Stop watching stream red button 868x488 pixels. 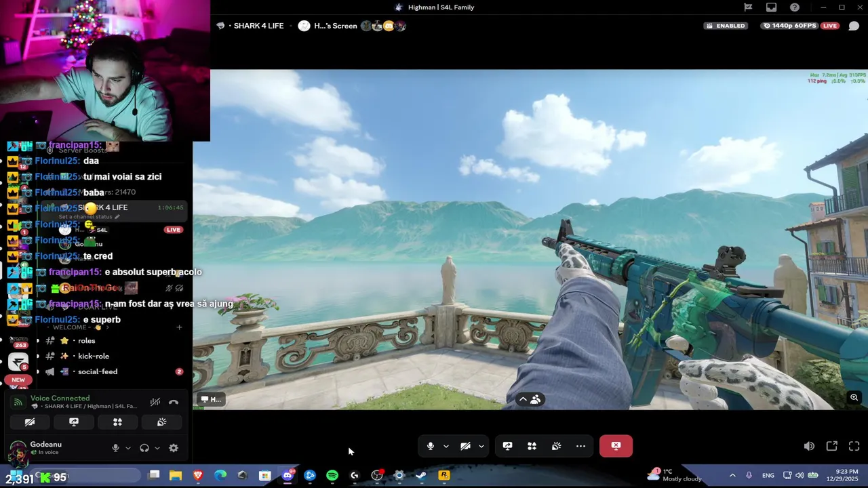tap(616, 446)
